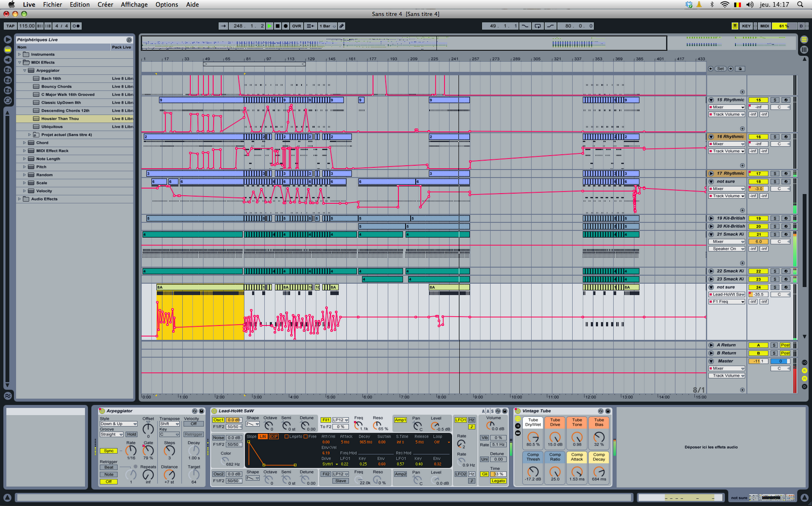Expand the Audio Effects folder
Image resolution: width=812 pixels, height=506 pixels.
pyautogui.click(x=20, y=199)
